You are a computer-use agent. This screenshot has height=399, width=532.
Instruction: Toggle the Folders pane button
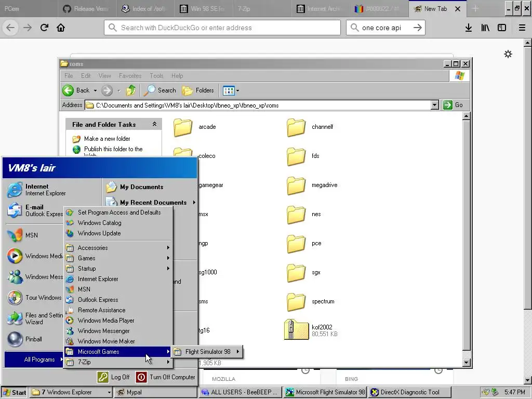pyautogui.click(x=198, y=90)
